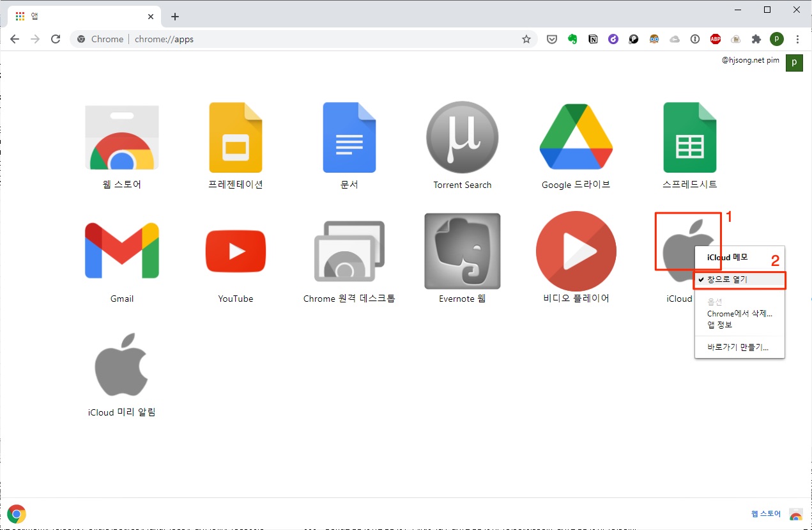The height and width of the screenshot is (530, 812).
Task: Click the @hjsong.net pim account text
Action: point(751,60)
